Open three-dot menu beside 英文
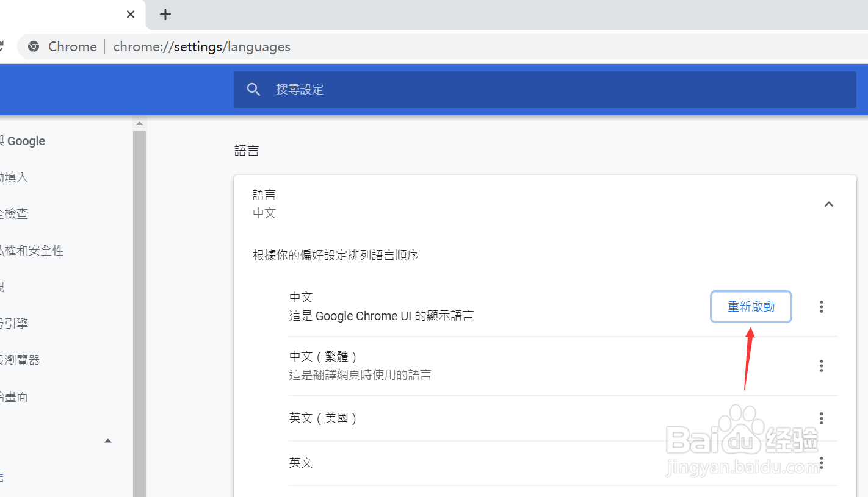 point(822,462)
